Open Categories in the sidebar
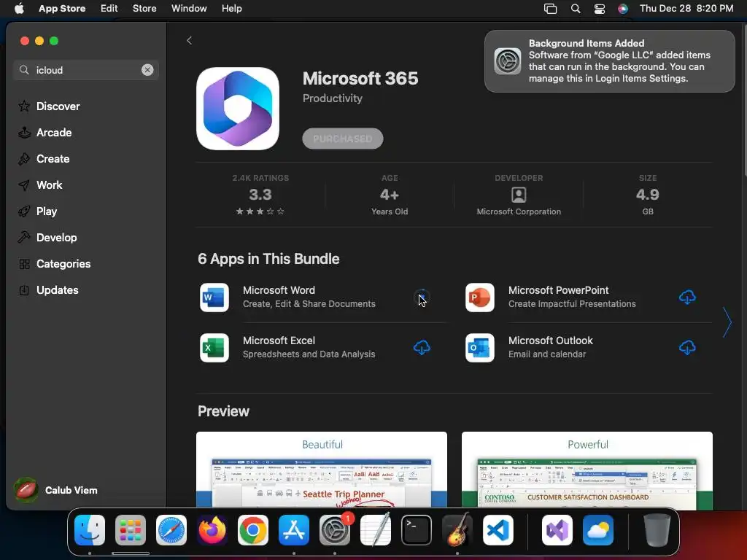The height and width of the screenshot is (560, 747). tap(54, 263)
